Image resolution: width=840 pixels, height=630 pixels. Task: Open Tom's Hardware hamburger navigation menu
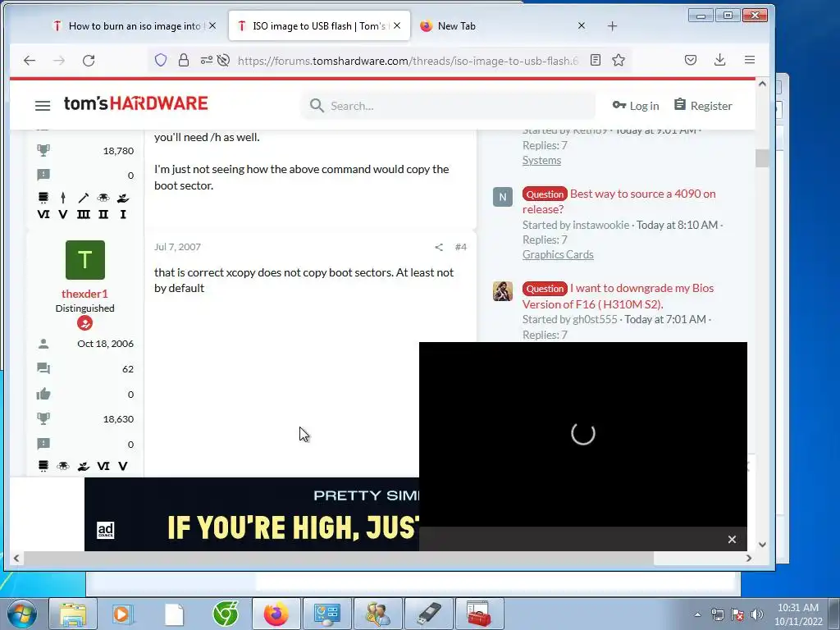point(43,106)
